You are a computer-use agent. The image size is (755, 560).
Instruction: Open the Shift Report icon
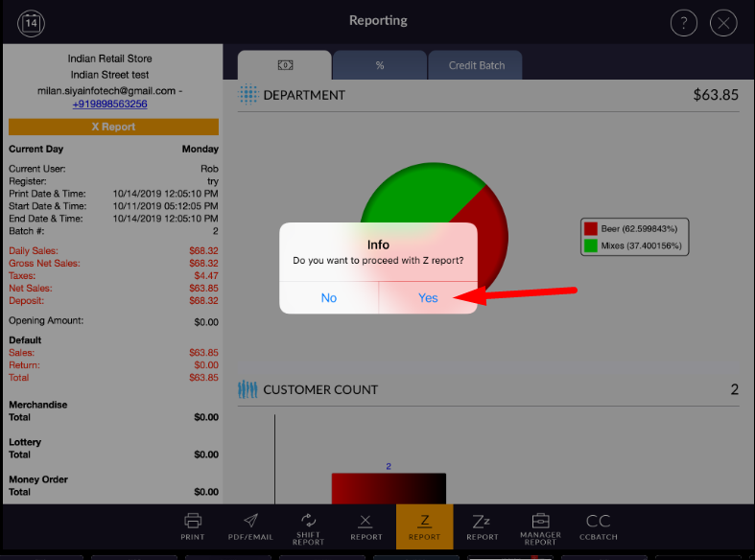(309, 525)
